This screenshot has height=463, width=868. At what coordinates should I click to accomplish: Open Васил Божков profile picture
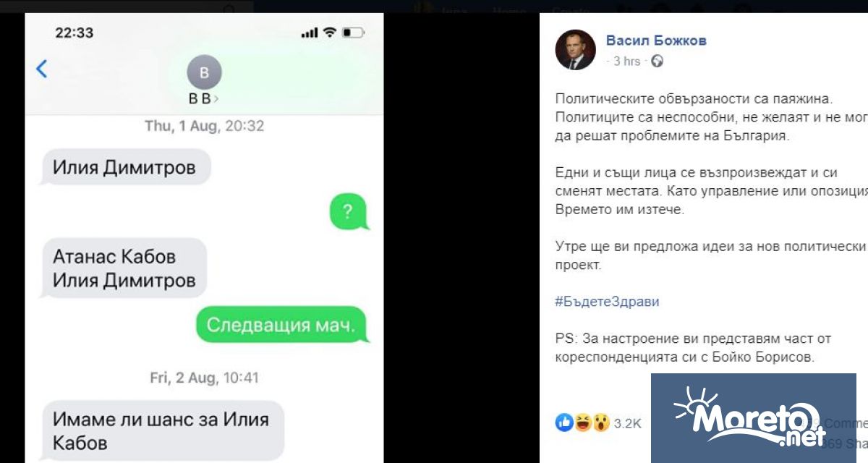[x=575, y=50]
